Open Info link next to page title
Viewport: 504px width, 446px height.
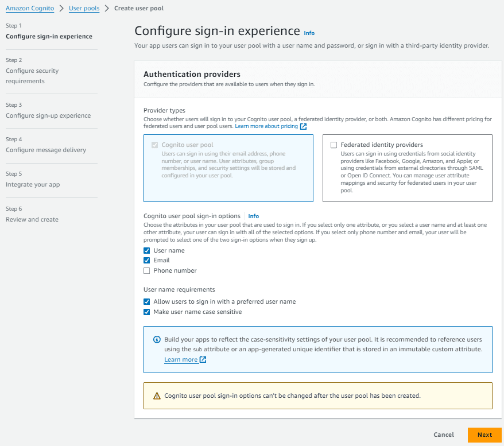coord(309,33)
